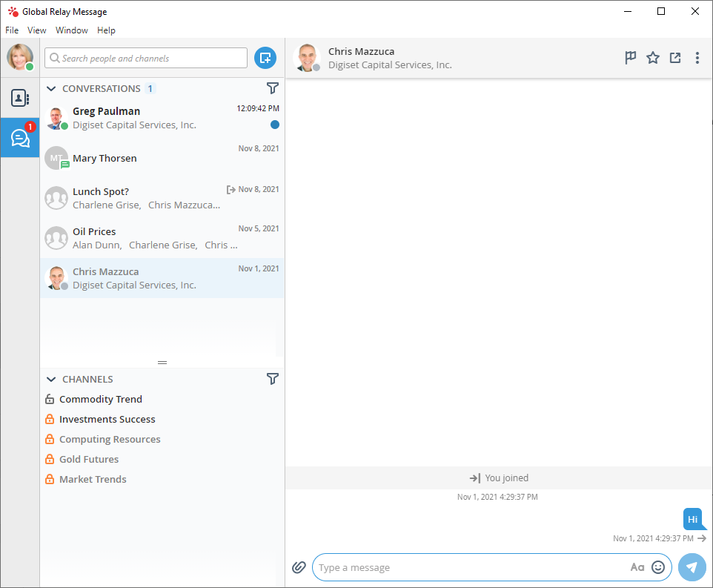Click the unread blue dot on Greg Paulman

click(x=275, y=125)
